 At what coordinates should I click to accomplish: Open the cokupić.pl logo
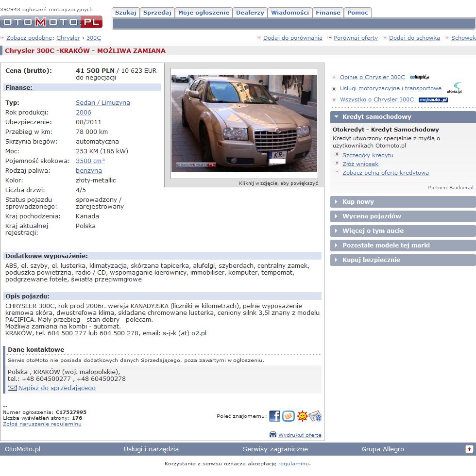tap(420, 77)
